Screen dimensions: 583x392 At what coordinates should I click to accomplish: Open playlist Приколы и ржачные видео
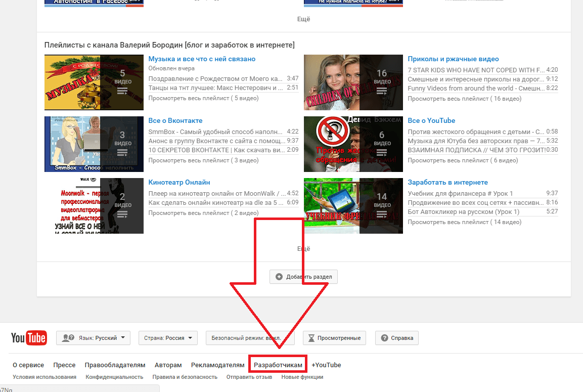point(453,59)
